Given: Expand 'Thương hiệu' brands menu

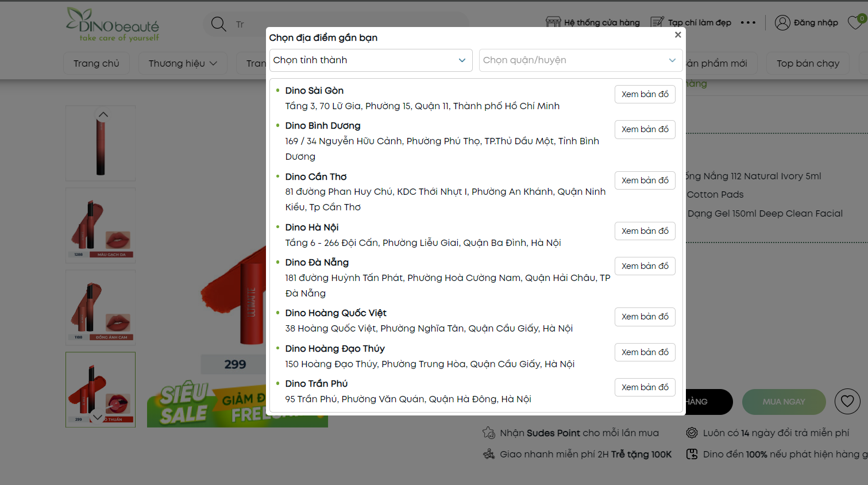Looking at the screenshot, I should click(183, 63).
